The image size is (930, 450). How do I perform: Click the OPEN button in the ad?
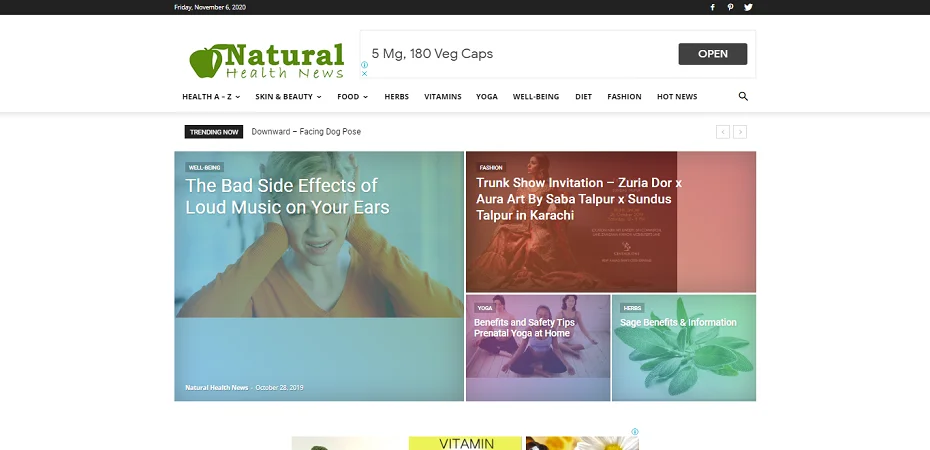(x=712, y=54)
